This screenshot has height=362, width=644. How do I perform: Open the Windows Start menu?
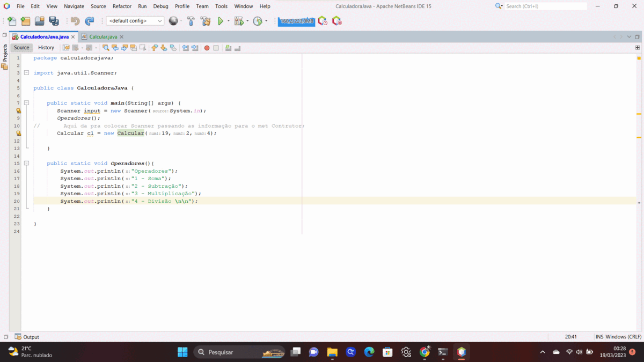[x=182, y=352]
